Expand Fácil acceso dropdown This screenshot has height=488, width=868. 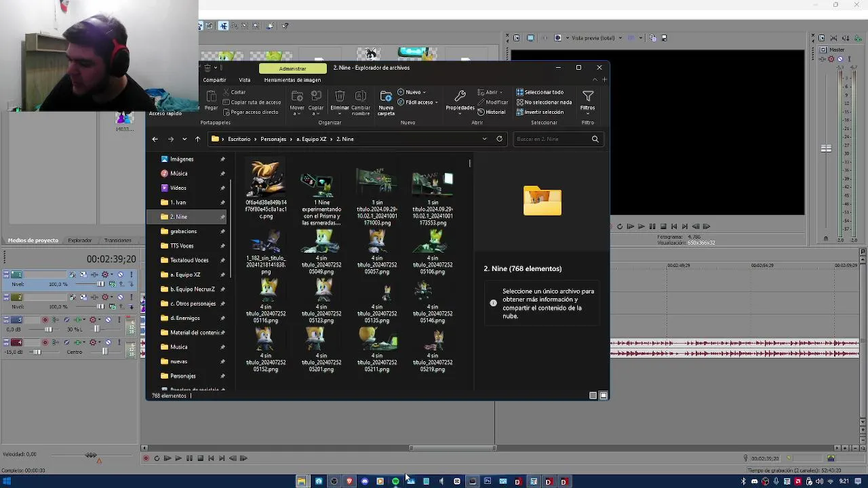pos(418,102)
